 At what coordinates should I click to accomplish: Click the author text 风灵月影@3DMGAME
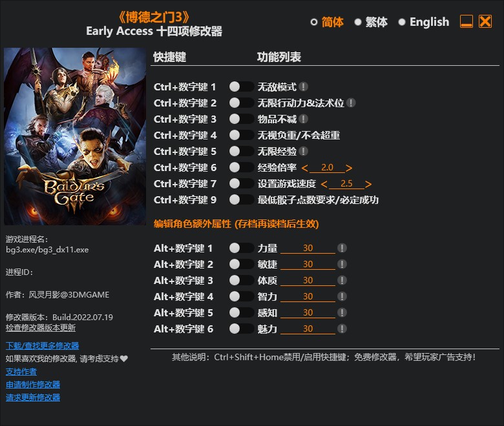click(69, 295)
